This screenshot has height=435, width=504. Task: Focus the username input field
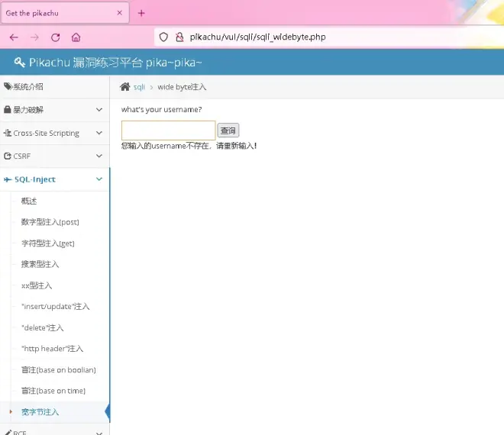pyautogui.click(x=168, y=130)
